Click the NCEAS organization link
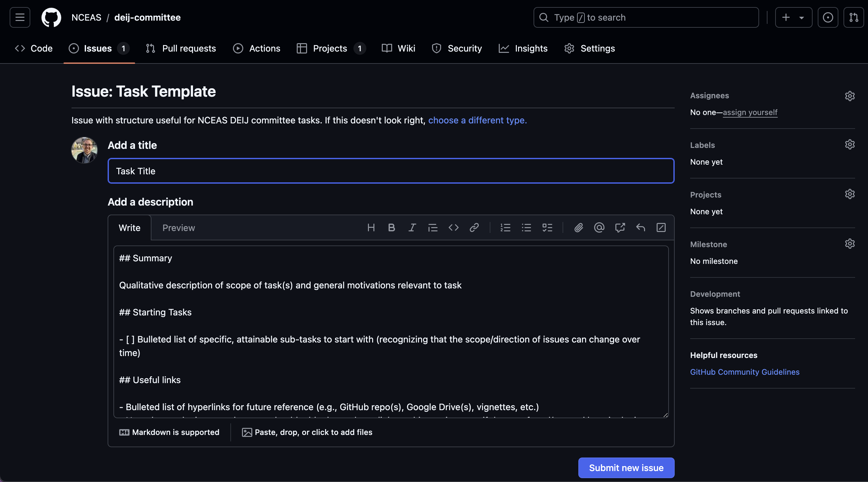This screenshot has height=482, width=868. pyautogui.click(x=86, y=17)
